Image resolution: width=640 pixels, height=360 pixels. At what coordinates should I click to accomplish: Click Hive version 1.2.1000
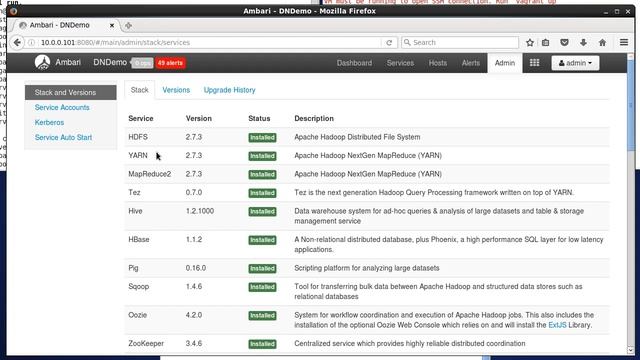200,211
